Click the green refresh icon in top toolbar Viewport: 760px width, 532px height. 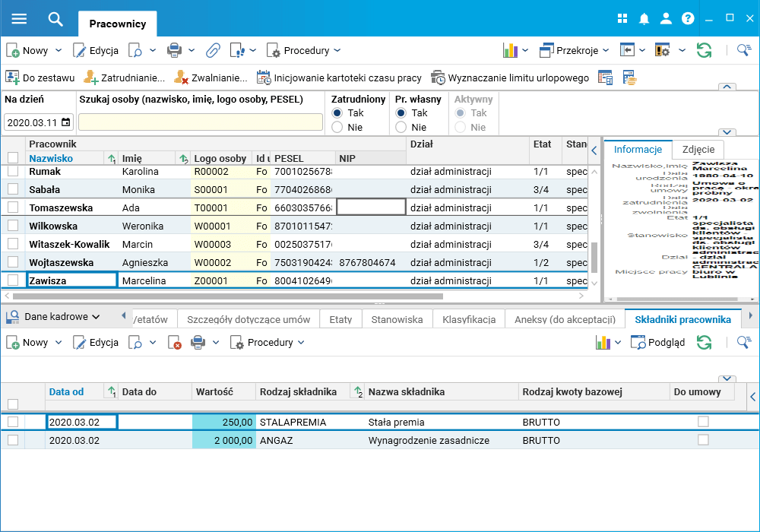704,51
